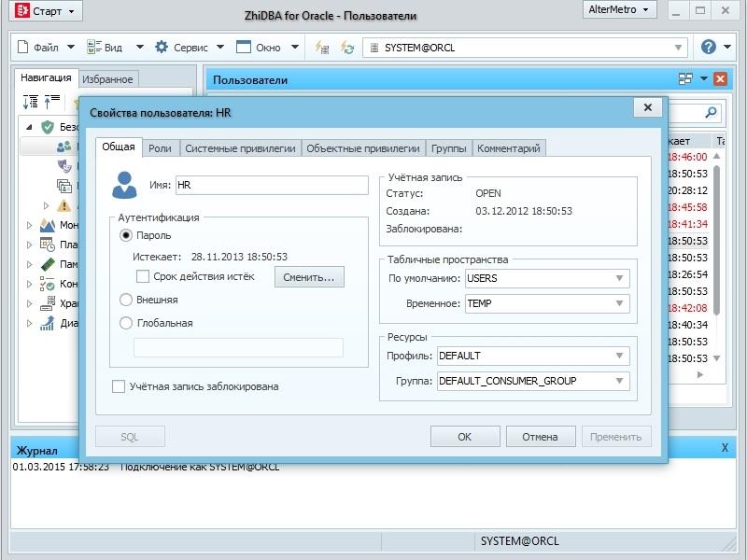Click the global authentication text field

(x=238, y=347)
